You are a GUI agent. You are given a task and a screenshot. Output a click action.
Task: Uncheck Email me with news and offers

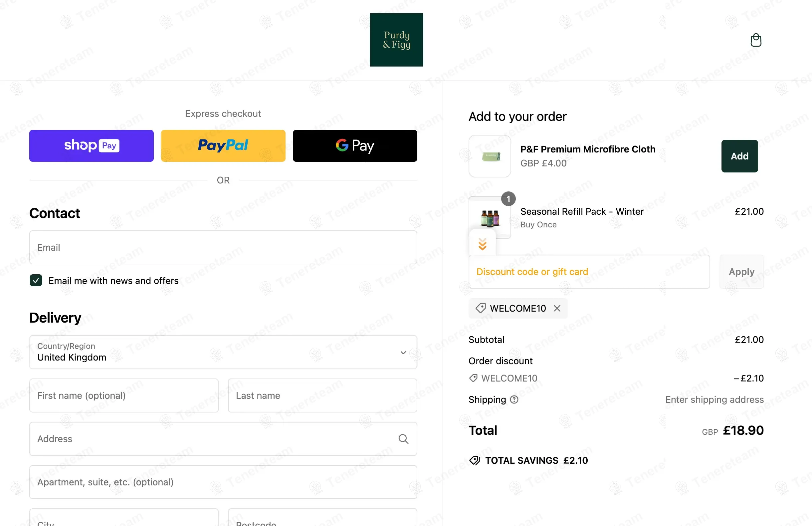click(x=36, y=281)
